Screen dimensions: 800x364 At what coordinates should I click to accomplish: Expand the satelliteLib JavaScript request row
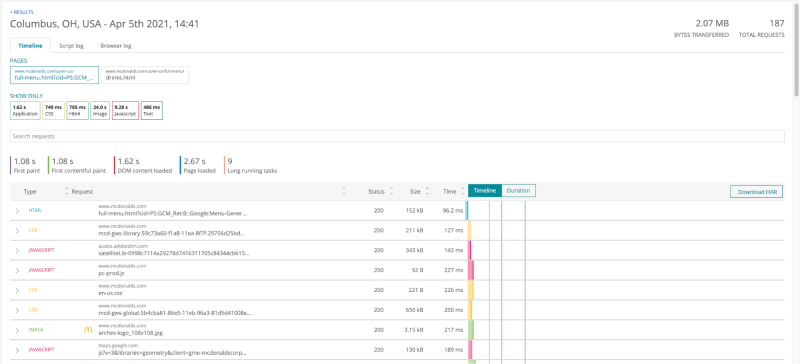click(x=17, y=250)
